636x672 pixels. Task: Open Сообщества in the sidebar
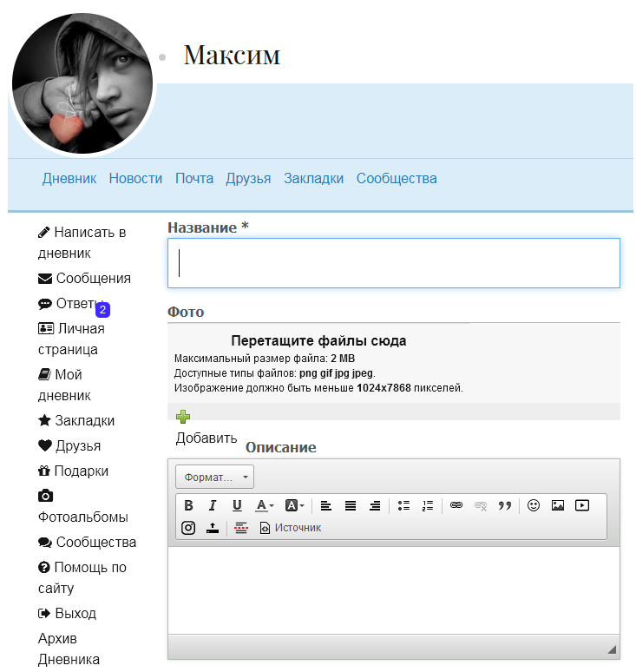point(87,542)
